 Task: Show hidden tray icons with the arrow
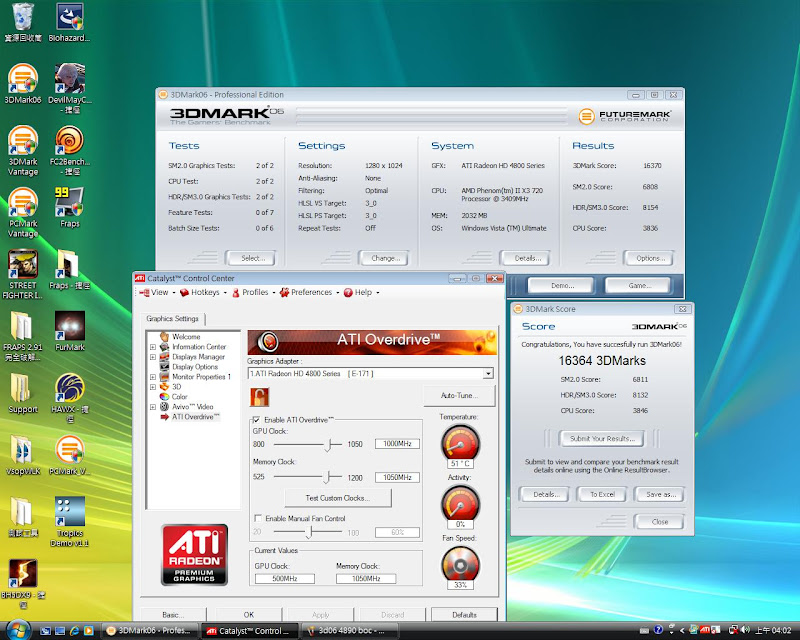point(682,631)
